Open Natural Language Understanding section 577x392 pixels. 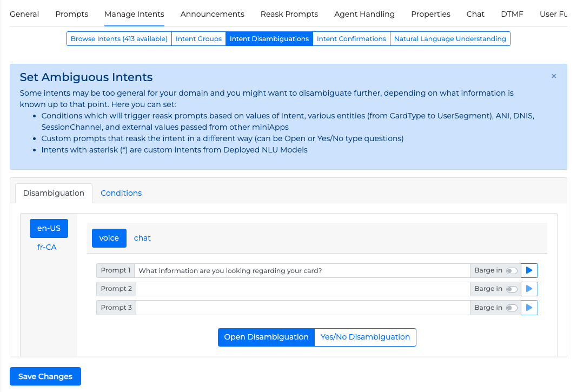click(x=450, y=39)
